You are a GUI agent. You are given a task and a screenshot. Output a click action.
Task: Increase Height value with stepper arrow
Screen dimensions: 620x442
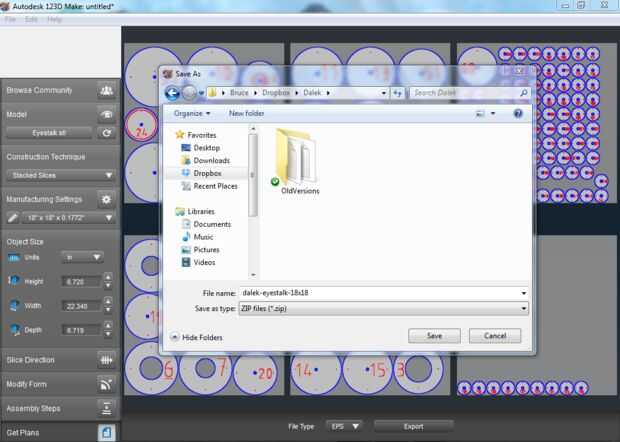tap(108, 277)
